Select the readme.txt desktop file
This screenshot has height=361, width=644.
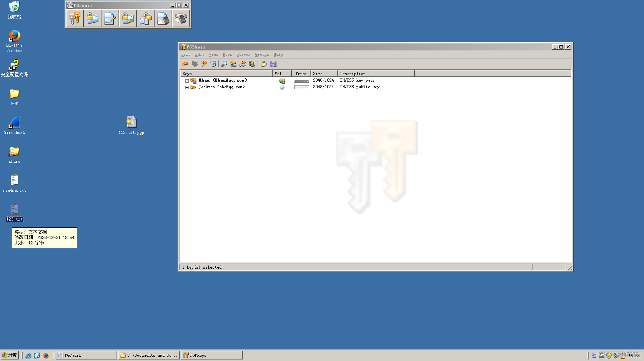click(14, 183)
